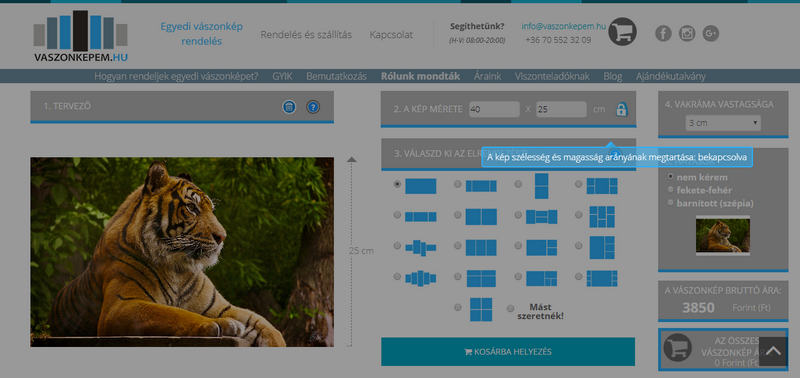Pick layout with center panel and three squares per side

coord(602,278)
